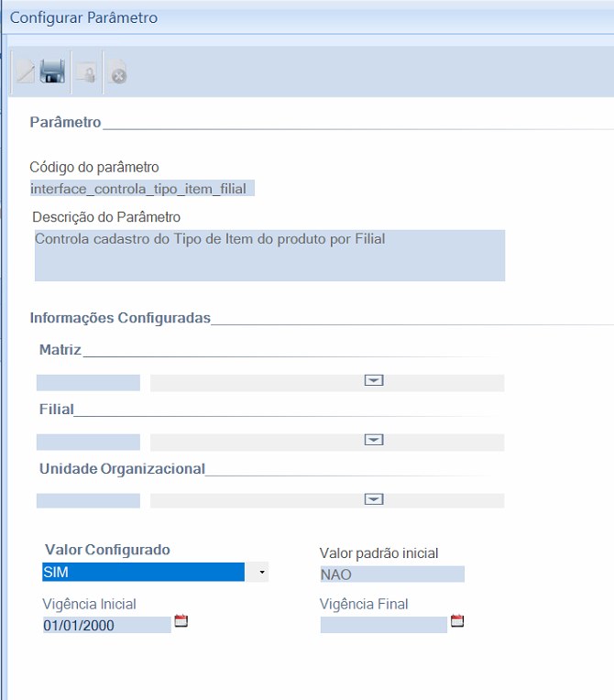Select the SIM value in Valor Configurado
The width and height of the screenshot is (614, 700).
click(x=143, y=572)
